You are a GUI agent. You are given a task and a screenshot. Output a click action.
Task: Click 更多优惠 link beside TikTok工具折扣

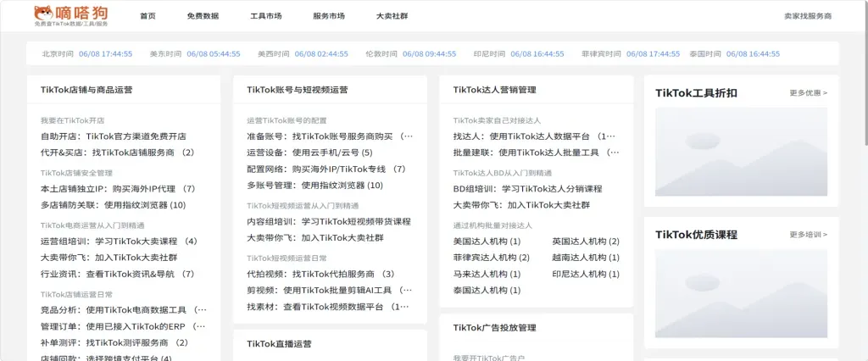pyautogui.click(x=808, y=93)
